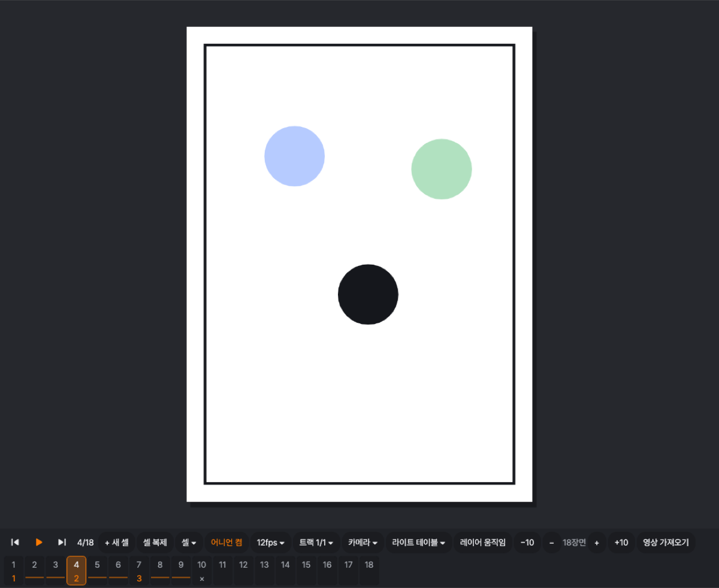Select frame 6 in the timeline
Viewport: 719px width, 588px height.
tap(118, 571)
